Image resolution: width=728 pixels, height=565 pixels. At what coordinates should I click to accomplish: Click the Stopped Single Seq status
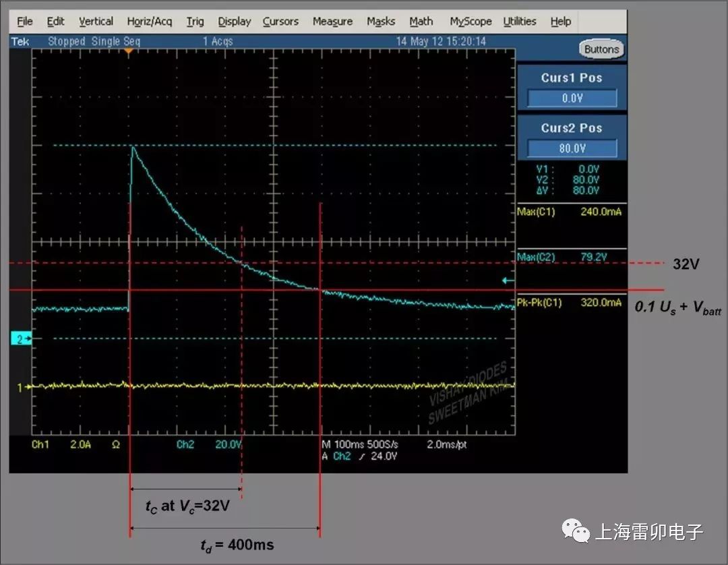(94, 41)
